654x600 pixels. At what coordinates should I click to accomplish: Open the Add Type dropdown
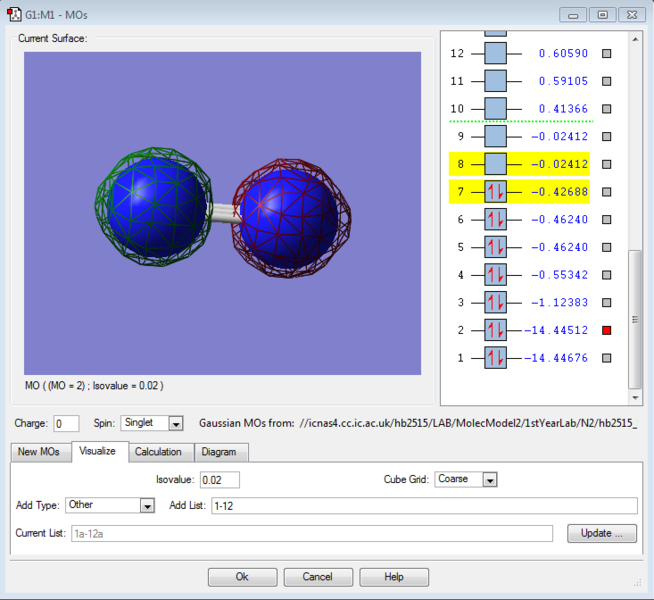(x=147, y=505)
